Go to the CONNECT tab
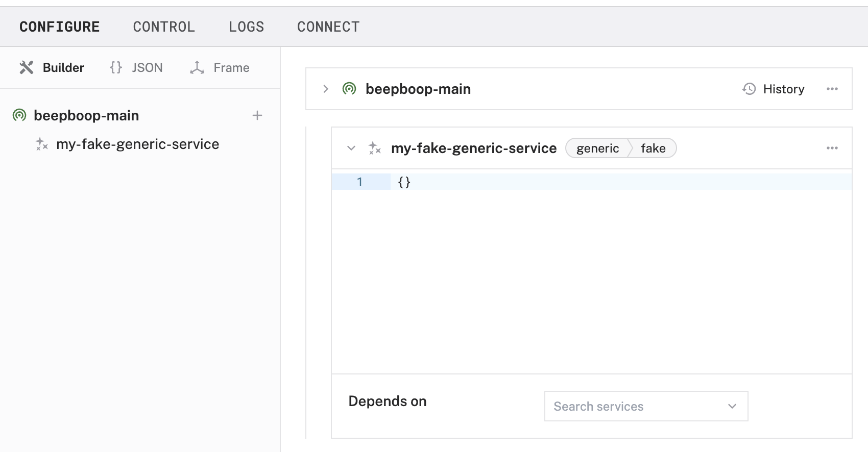This screenshot has width=868, height=452. [x=328, y=27]
